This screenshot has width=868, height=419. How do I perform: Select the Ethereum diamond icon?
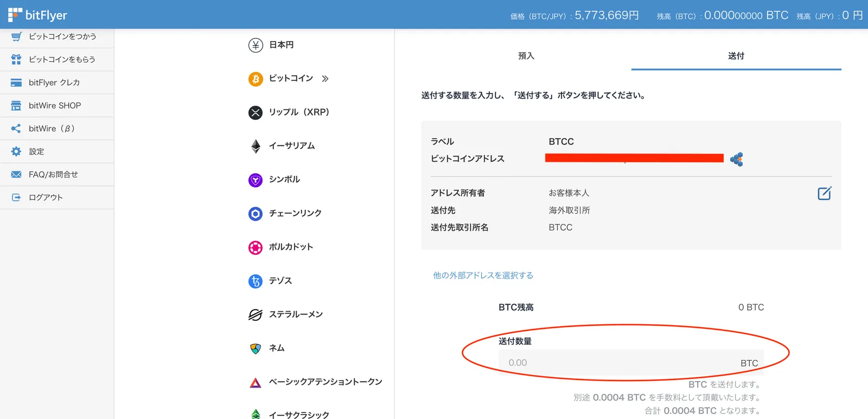point(256,146)
